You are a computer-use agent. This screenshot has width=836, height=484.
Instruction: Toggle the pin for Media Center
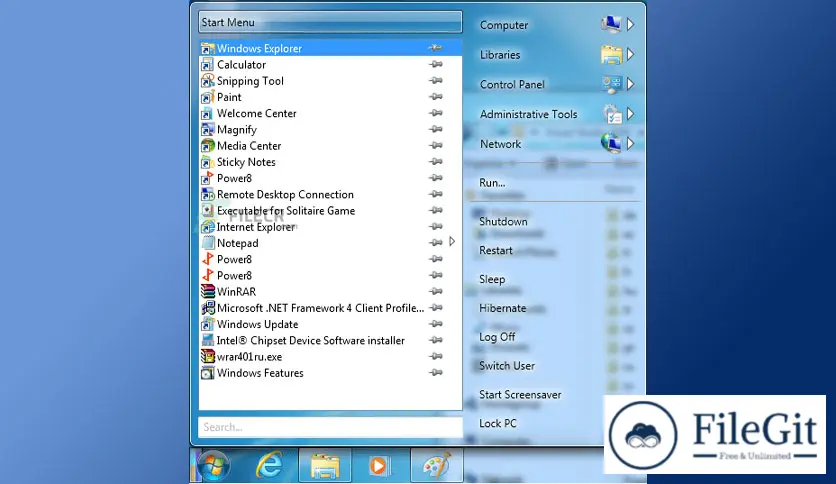[436, 146]
